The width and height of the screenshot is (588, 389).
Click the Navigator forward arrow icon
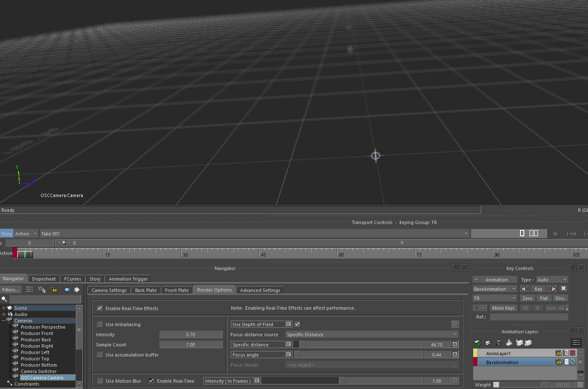click(x=77, y=289)
